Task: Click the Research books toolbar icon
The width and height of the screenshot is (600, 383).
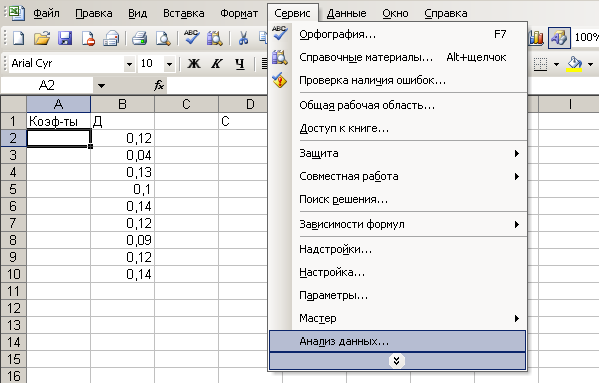Action: click(214, 38)
